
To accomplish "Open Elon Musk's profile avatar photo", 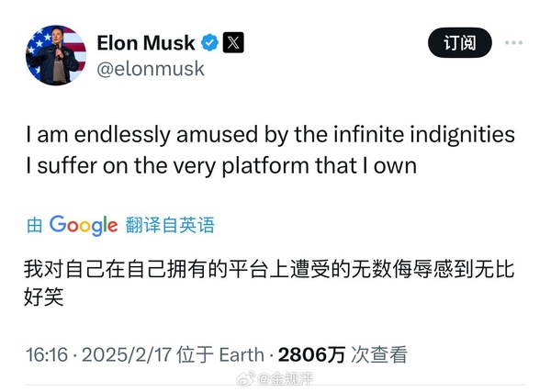I will click(56, 55).
